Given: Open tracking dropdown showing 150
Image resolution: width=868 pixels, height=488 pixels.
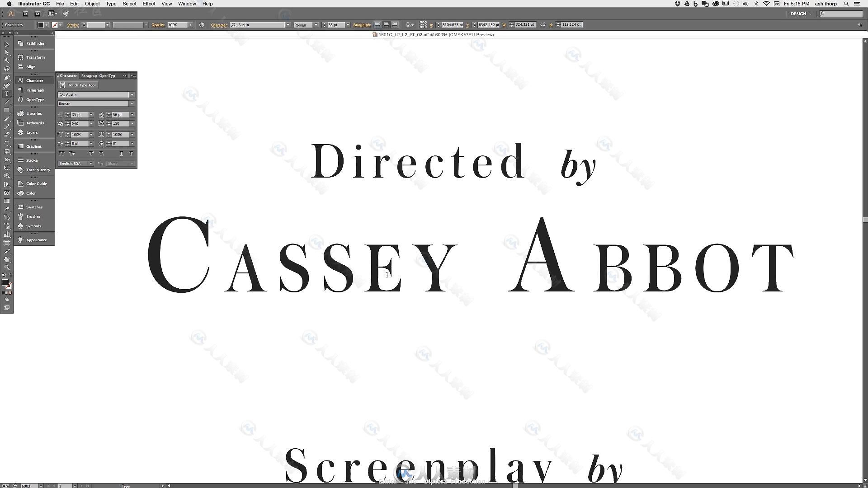Looking at the screenshot, I should point(132,123).
